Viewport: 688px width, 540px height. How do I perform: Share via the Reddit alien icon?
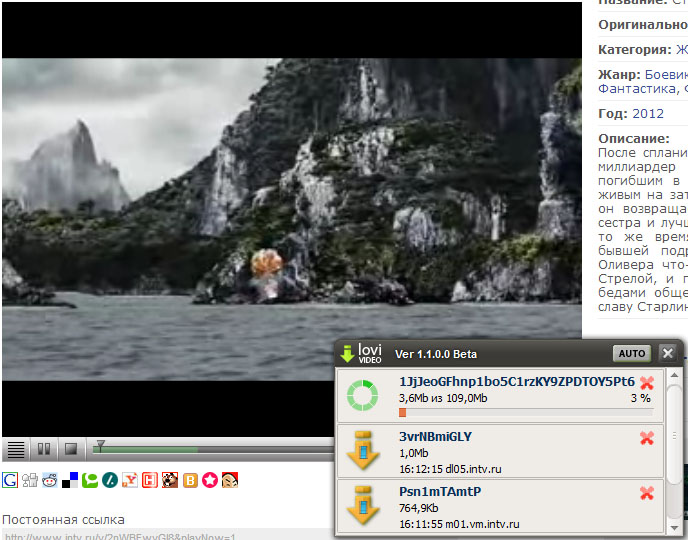(x=50, y=480)
